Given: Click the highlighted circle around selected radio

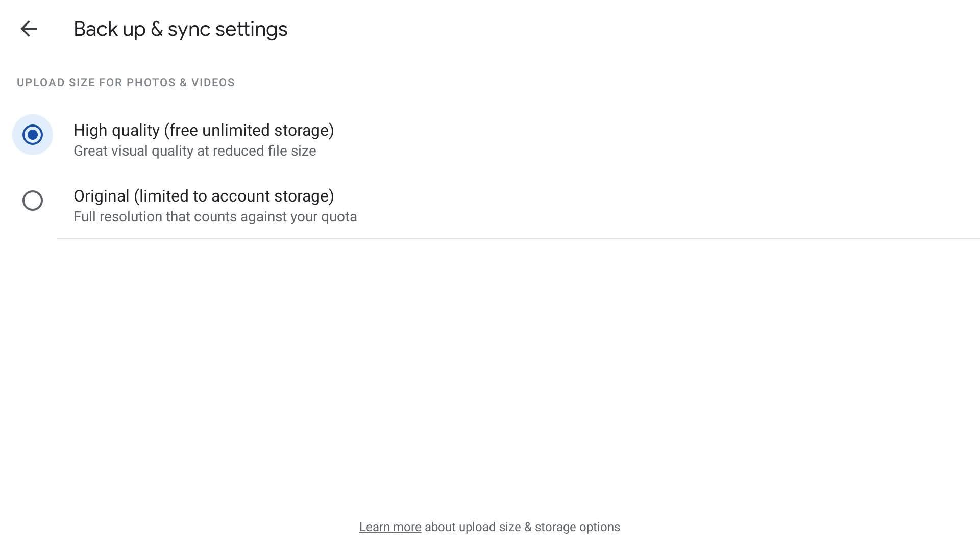Looking at the screenshot, I should tap(32, 135).
